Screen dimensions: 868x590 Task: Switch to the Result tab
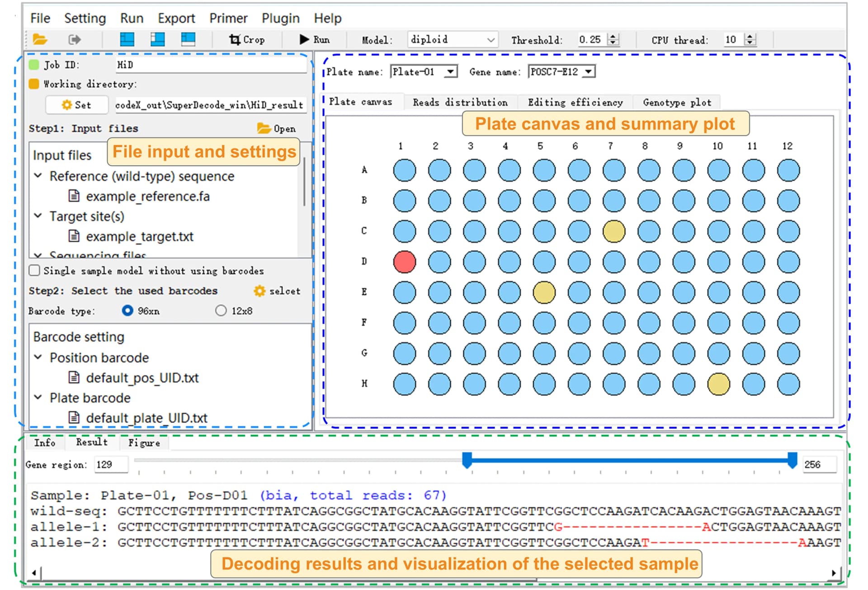(92, 442)
